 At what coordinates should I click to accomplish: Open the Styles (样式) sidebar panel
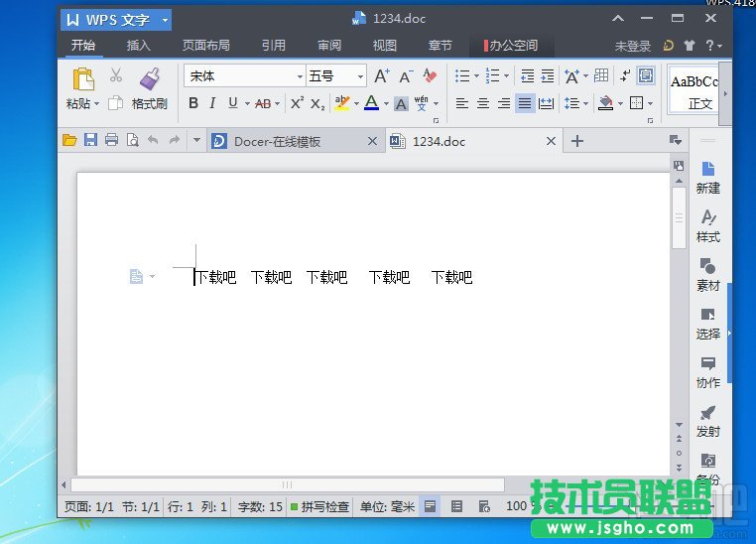pos(707,226)
